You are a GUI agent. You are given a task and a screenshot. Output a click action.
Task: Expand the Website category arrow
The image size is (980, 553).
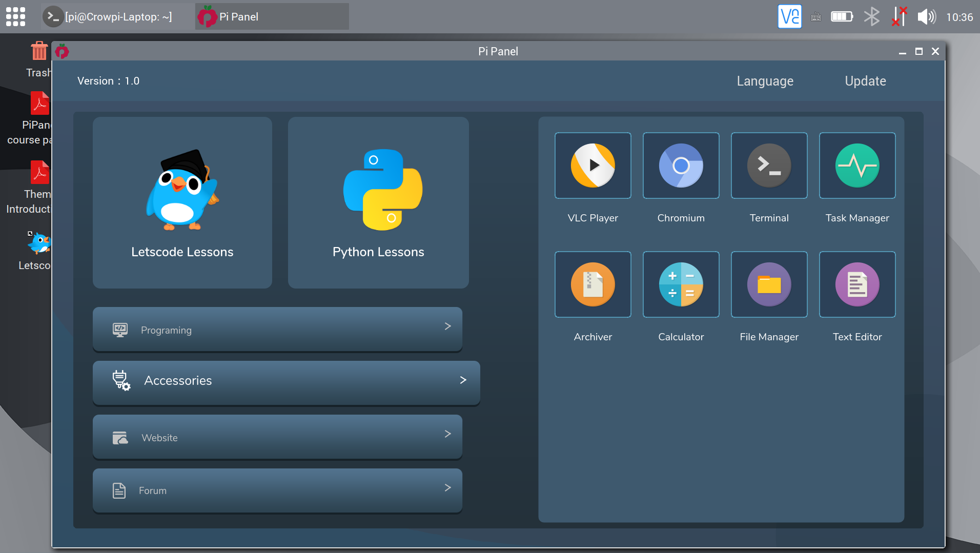click(x=447, y=434)
